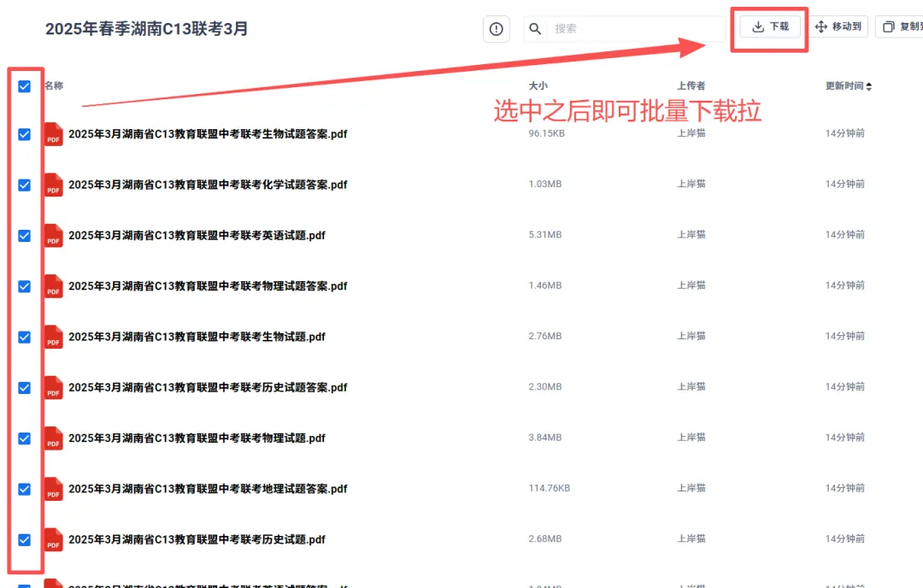Click the PDF icon of 历史试题.pdf
923x588 pixels.
pos(52,538)
